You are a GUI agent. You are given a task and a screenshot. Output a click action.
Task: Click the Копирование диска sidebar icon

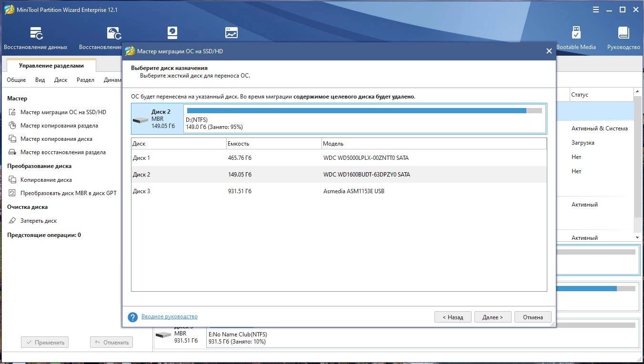[x=12, y=180]
